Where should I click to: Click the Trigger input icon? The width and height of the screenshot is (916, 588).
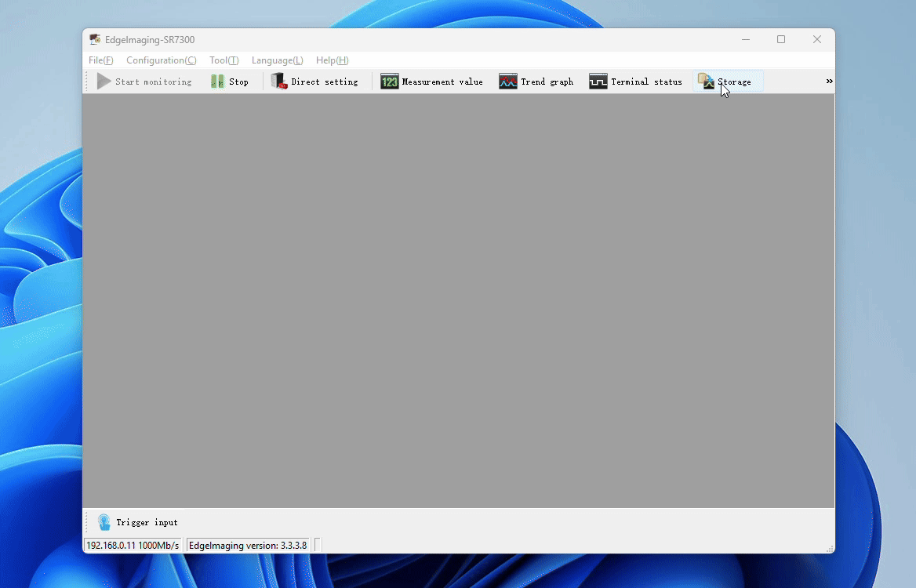click(x=104, y=522)
